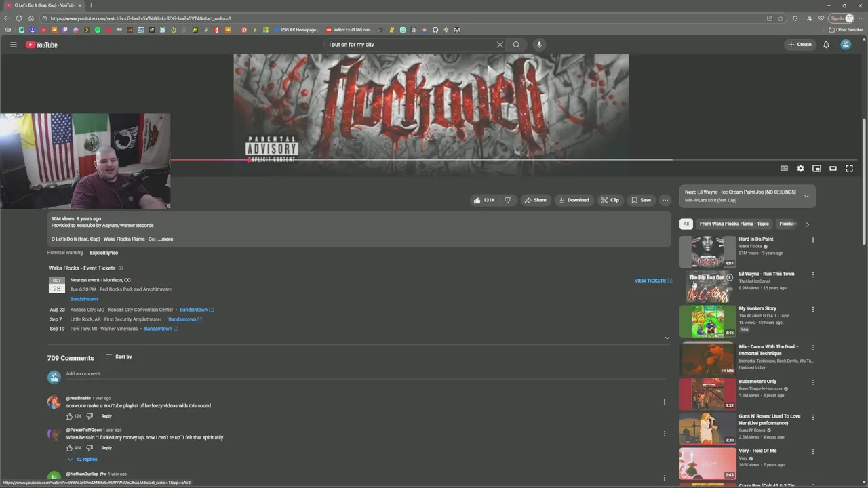
Task: Go back in browser history
Action: 7,18
